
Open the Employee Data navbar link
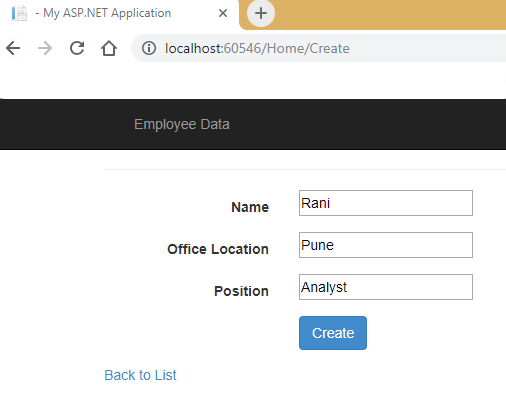[x=182, y=124]
